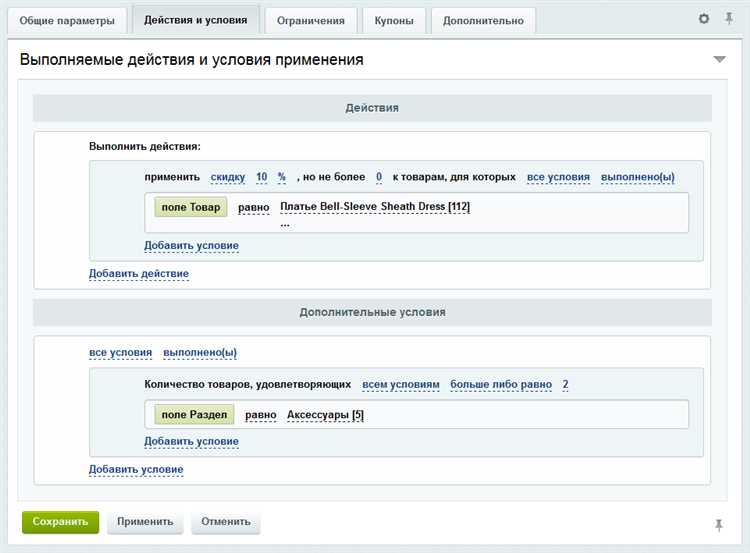Click the 'поле Товар' condition tag
Viewport: 750px width, 553px height.
191,207
